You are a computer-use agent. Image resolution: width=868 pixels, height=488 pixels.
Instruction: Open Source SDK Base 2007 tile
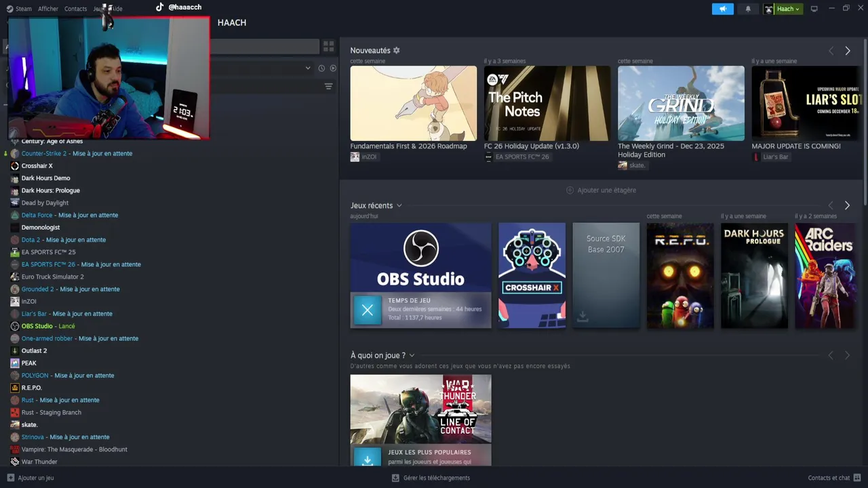pyautogui.click(x=606, y=275)
